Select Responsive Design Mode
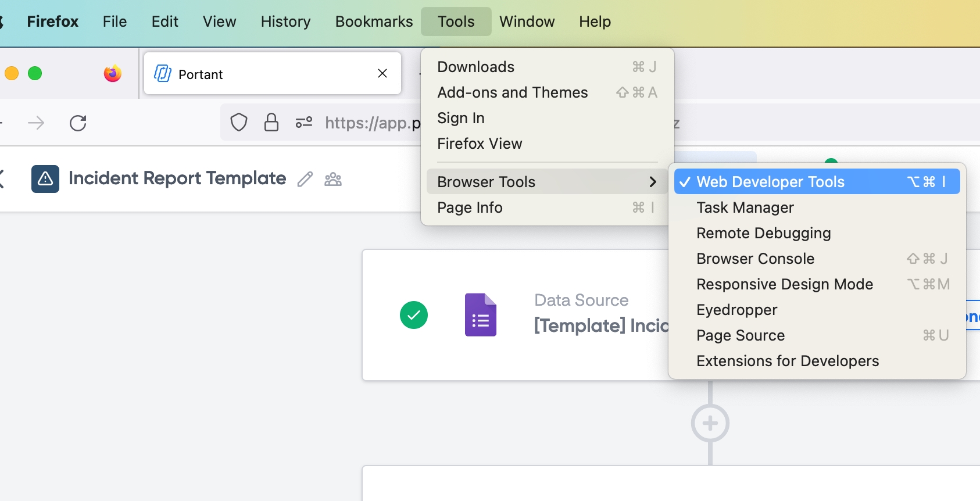Screen dimensions: 980x501 (784, 284)
